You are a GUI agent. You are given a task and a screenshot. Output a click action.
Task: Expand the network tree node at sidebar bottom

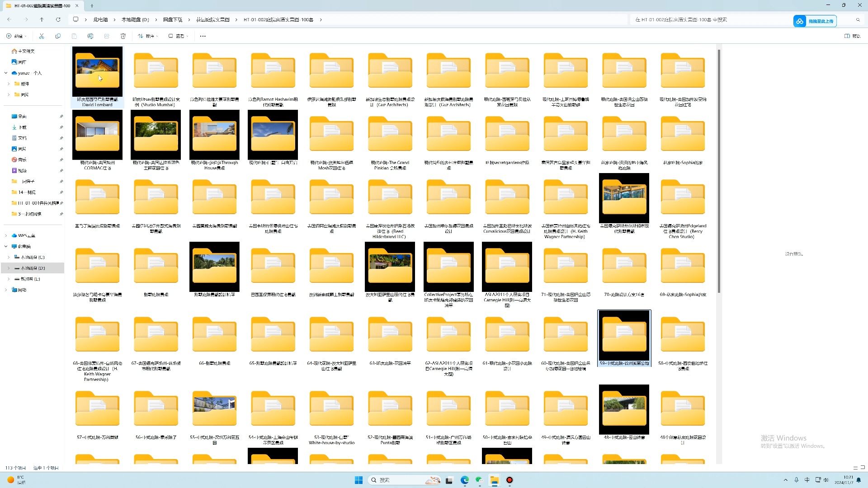click(x=6, y=290)
